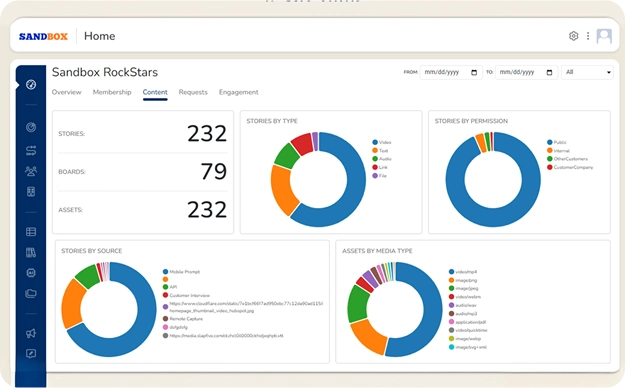Toggle audio/wav legend in Assets chart
The height and width of the screenshot is (388, 625).
pos(463,305)
